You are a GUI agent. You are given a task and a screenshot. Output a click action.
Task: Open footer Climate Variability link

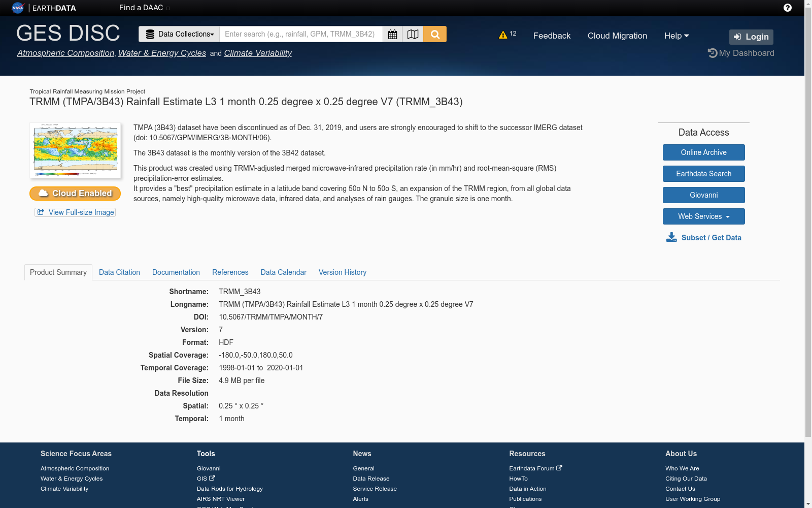(64, 489)
